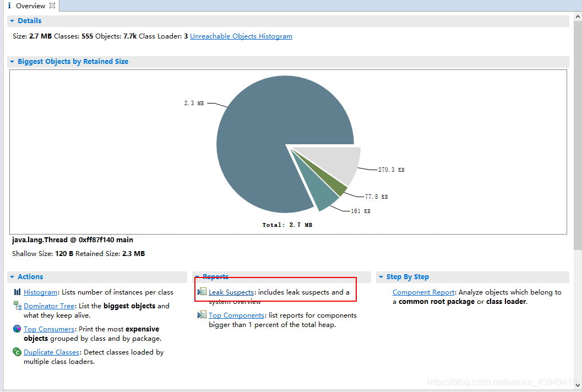This screenshot has height=392, width=582.
Task: Click the vertical scrollbar thumb
Action: click(x=578, y=135)
